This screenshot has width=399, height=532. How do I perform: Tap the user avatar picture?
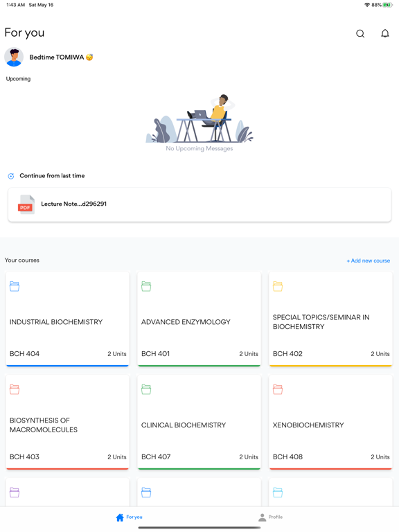(14, 57)
